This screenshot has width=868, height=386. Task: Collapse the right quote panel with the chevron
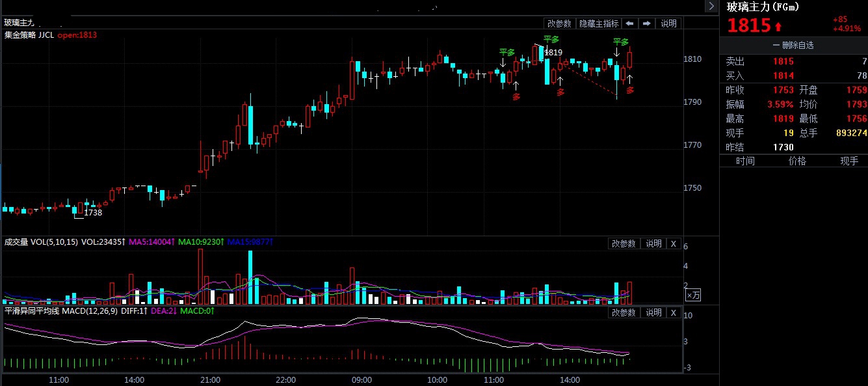tap(711, 6)
